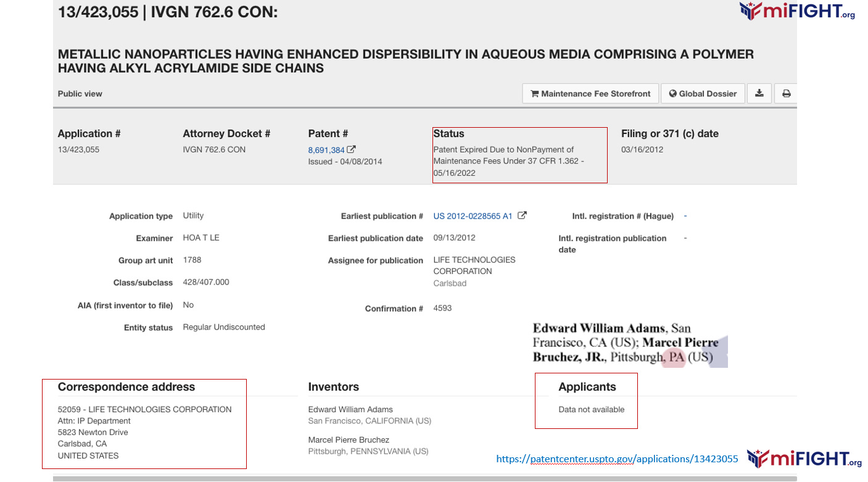
Task: Click the Correspondence address heading
Action: point(126,387)
